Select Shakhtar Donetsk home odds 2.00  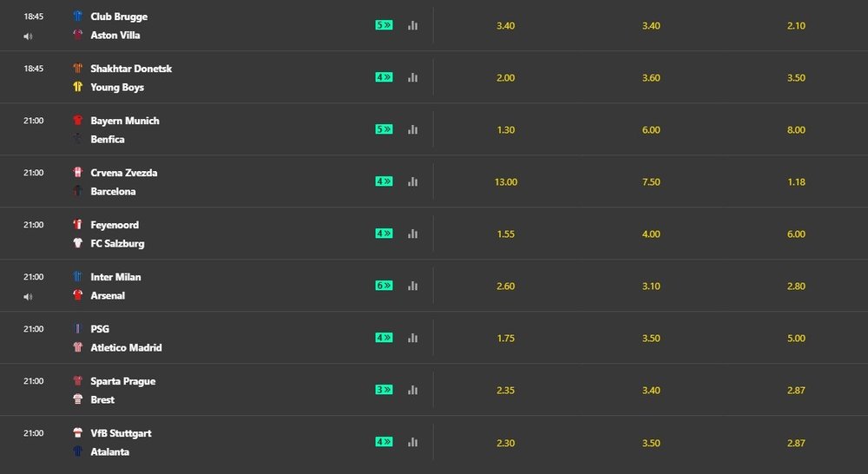[505, 78]
